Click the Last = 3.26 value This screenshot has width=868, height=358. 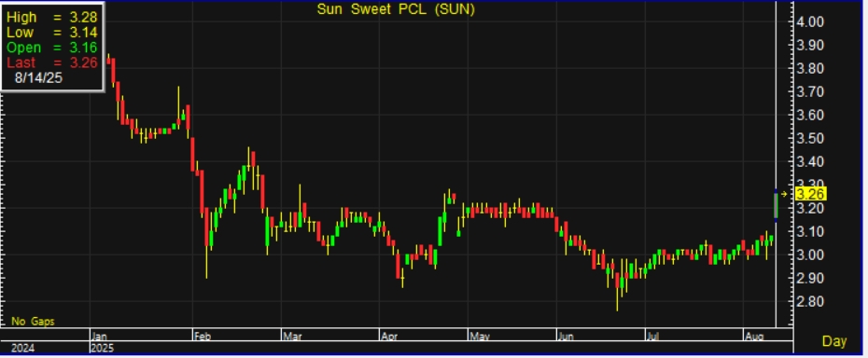pyautogui.click(x=52, y=62)
